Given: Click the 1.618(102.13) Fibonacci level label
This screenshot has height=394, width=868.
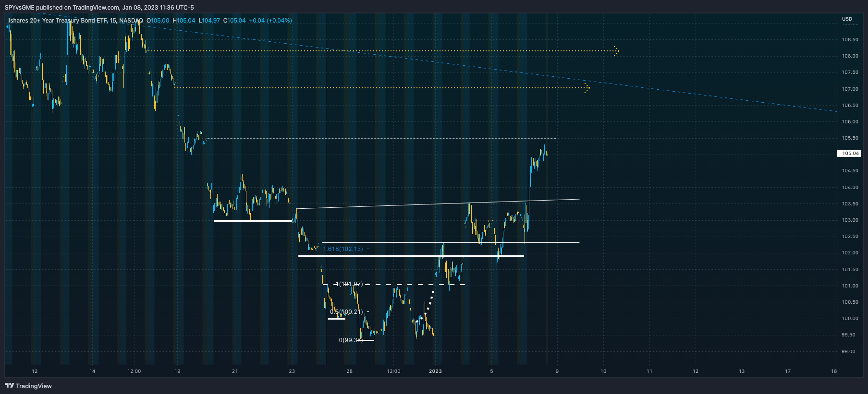Looking at the screenshot, I should (x=343, y=249).
